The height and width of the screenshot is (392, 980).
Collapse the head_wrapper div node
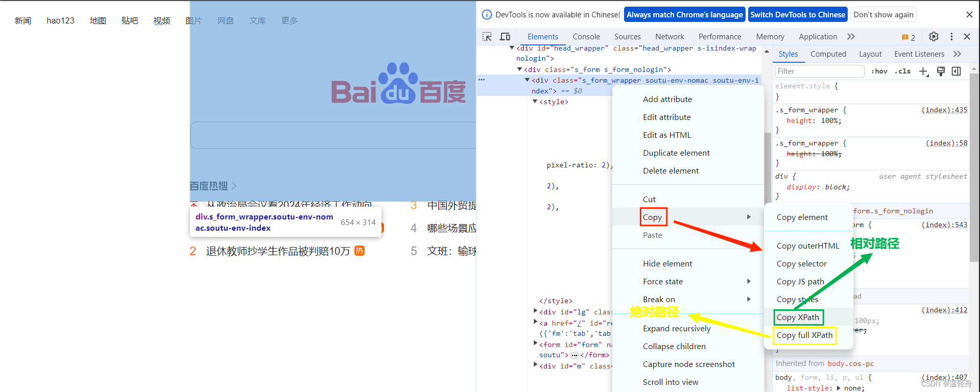pyautogui.click(x=512, y=48)
